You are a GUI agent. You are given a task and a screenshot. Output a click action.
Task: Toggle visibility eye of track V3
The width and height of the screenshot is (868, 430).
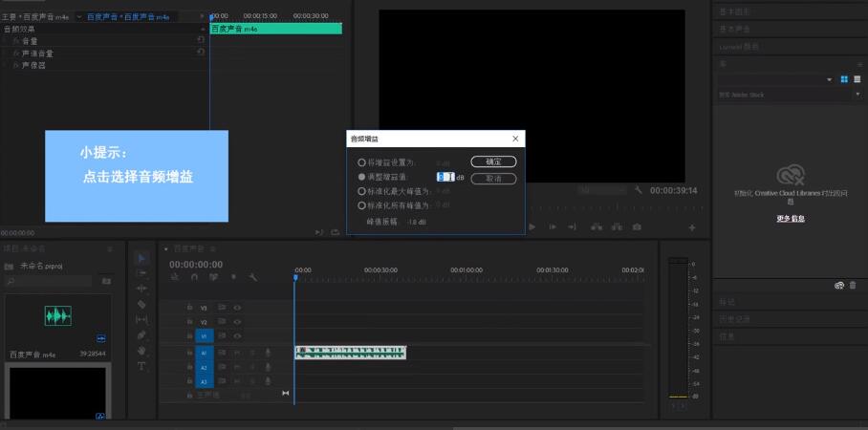(x=237, y=307)
